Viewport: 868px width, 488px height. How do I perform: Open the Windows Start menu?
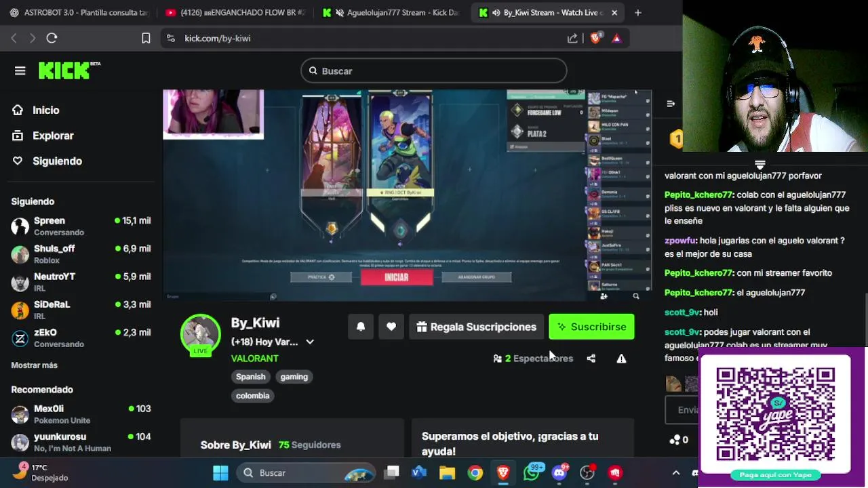pos(220,472)
